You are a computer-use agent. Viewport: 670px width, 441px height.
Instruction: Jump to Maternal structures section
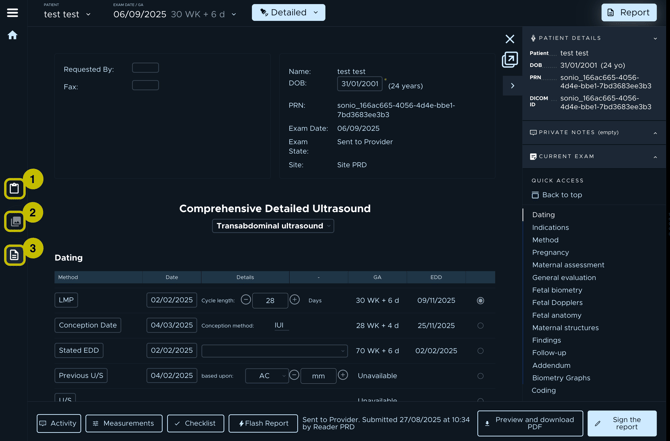[x=565, y=328]
